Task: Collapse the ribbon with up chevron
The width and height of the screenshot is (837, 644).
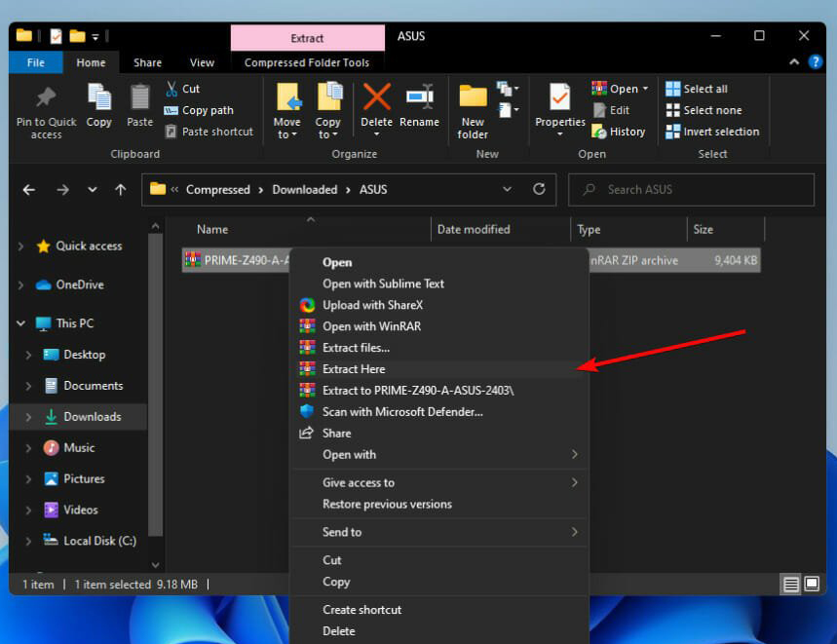Action: pyautogui.click(x=794, y=62)
